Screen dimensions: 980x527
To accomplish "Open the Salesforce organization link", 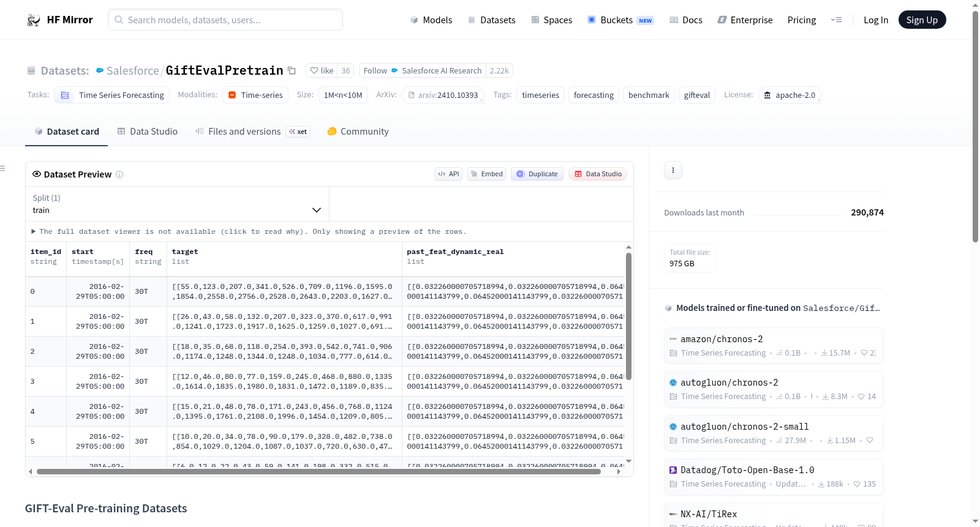I will point(132,71).
